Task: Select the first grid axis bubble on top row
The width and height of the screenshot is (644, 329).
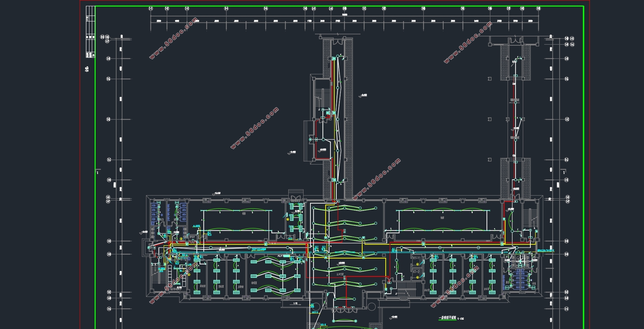Action: 151,9
